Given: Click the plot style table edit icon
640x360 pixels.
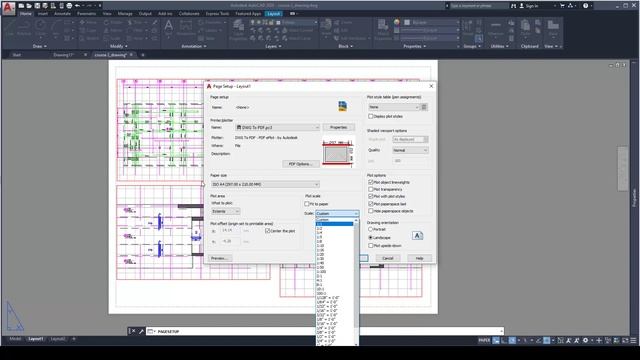Looking at the screenshot, I should coord(424,107).
